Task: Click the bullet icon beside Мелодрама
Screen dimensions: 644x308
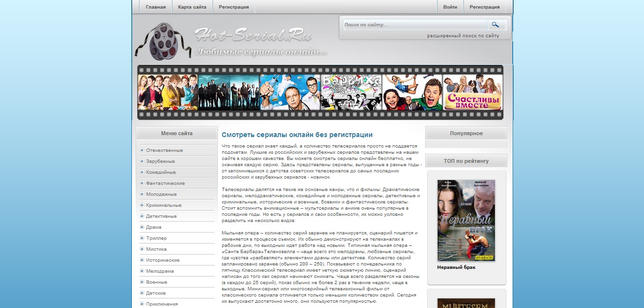Action: click(142, 271)
